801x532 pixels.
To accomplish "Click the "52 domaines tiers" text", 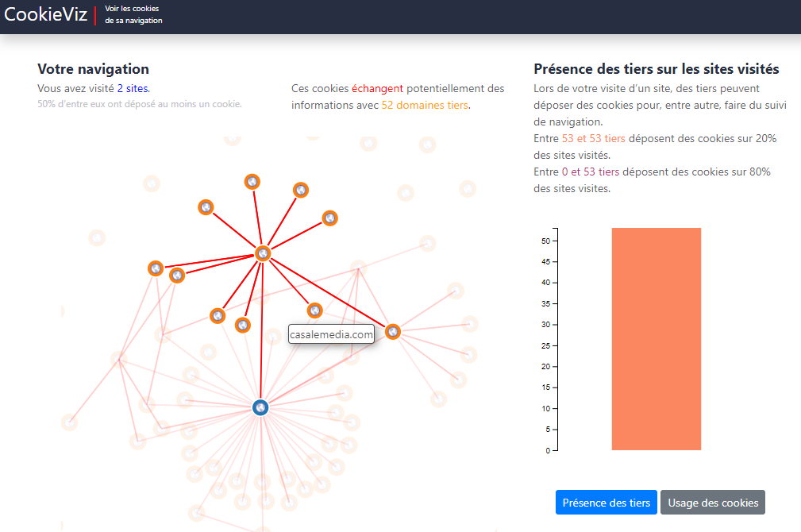I will click(x=425, y=105).
